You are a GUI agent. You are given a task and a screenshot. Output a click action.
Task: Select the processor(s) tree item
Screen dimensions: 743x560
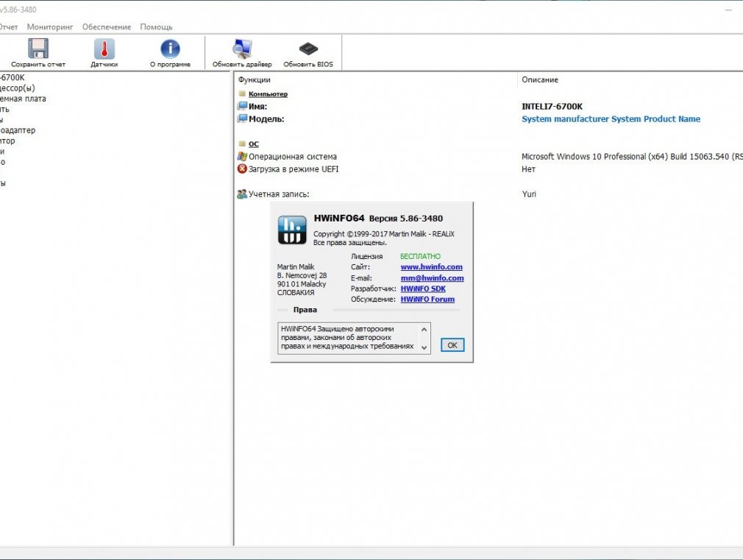pos(17,88)
